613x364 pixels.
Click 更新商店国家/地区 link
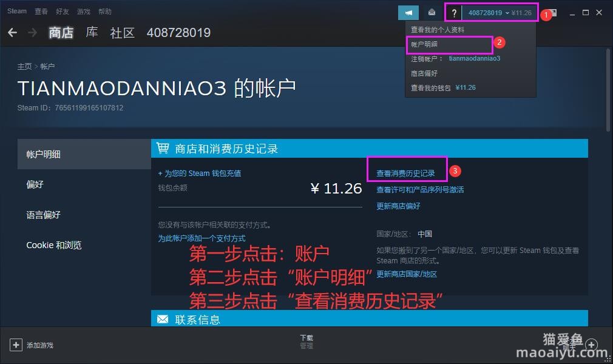pyautogui.click(x=407, y=274)
